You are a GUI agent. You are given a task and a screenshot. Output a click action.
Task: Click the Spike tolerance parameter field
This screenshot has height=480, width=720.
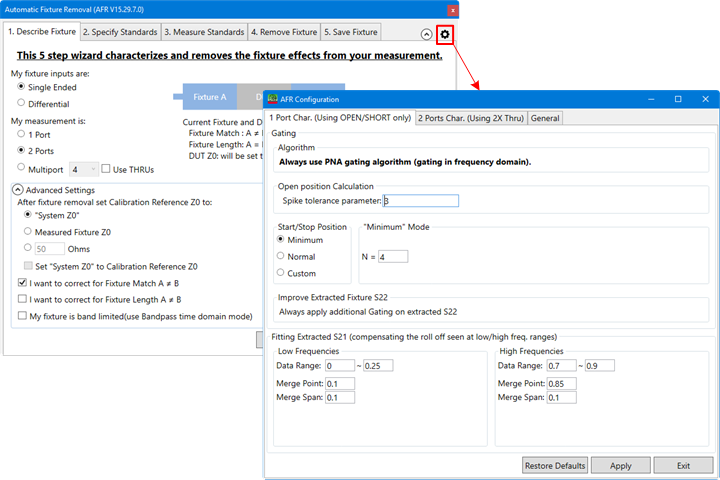420,200
